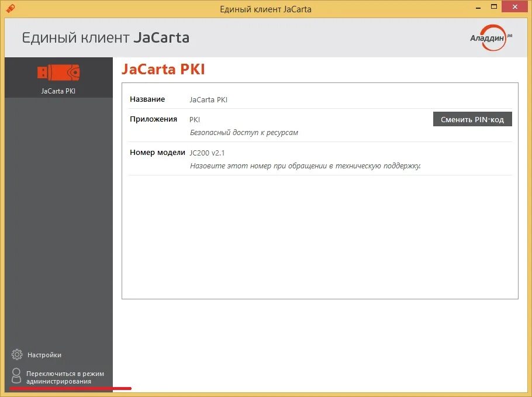Click the settings gear icon
Screen dimensions: 532x397
point(16,354)
